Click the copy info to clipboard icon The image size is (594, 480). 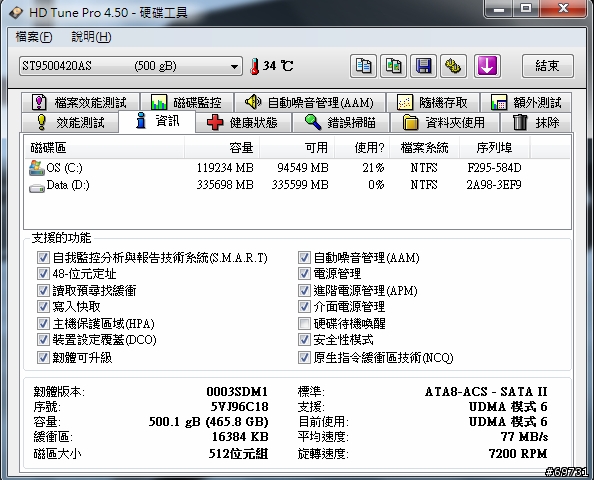click(x=363, y=66)
